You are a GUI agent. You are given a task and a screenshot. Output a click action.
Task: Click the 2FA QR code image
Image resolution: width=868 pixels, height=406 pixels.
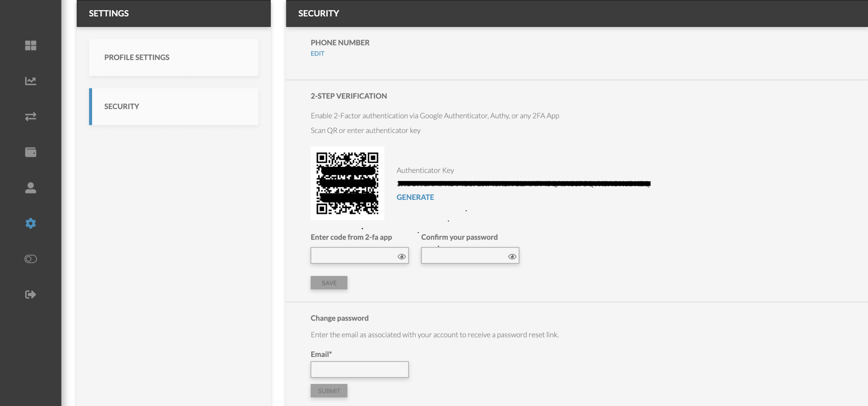click(347, 183)
